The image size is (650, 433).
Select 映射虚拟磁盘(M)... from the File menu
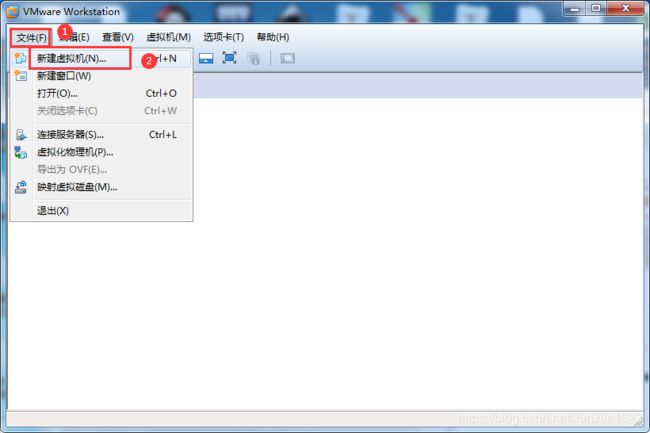coord(102,187)
